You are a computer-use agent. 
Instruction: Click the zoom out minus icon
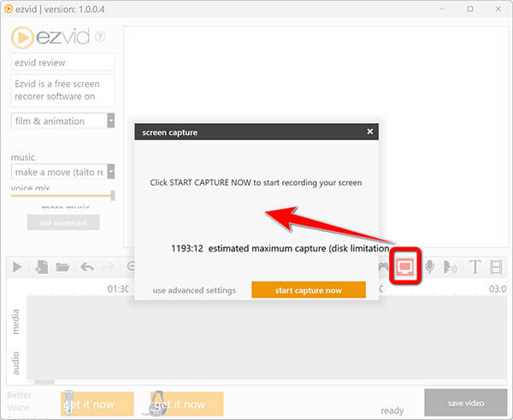click(131, 266)
